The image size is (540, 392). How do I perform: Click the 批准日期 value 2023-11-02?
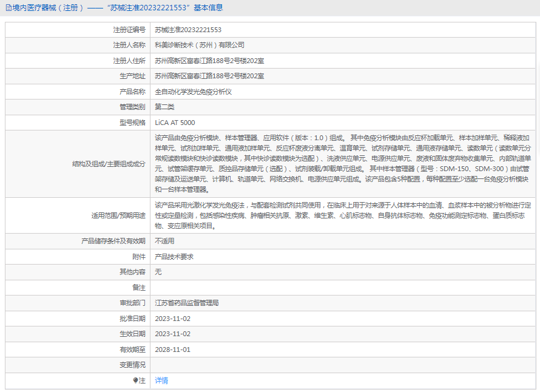pos(172,319)
